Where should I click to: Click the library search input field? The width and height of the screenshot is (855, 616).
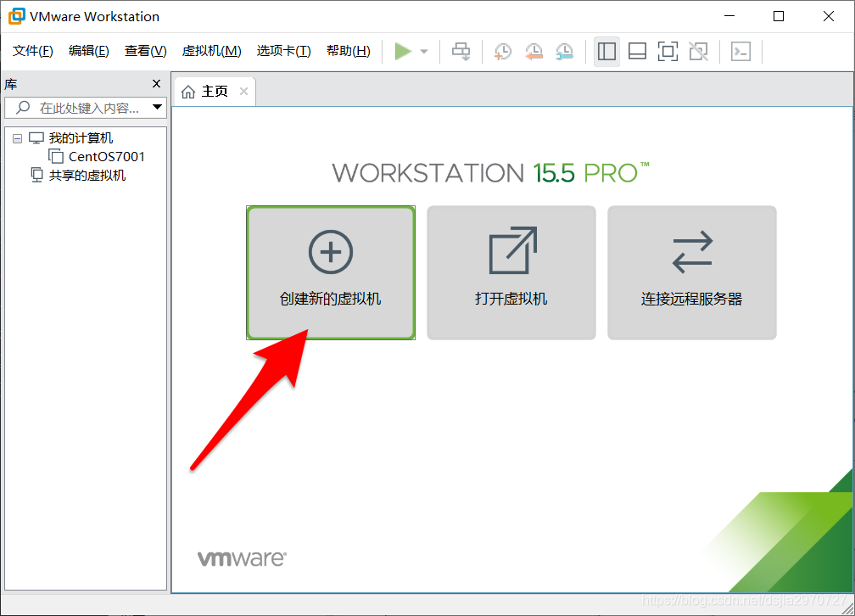[85, 108]
